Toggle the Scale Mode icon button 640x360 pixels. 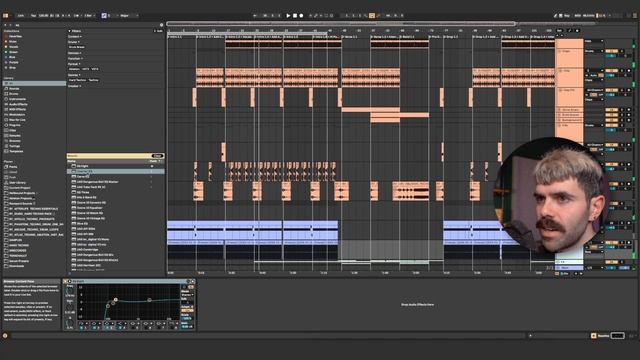pos(104,16)
